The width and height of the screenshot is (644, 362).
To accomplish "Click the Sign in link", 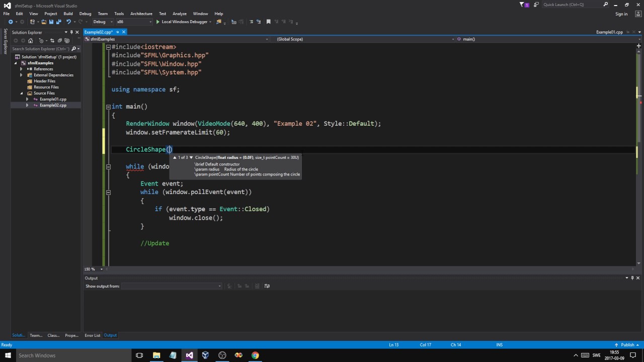I will (621, 14).
